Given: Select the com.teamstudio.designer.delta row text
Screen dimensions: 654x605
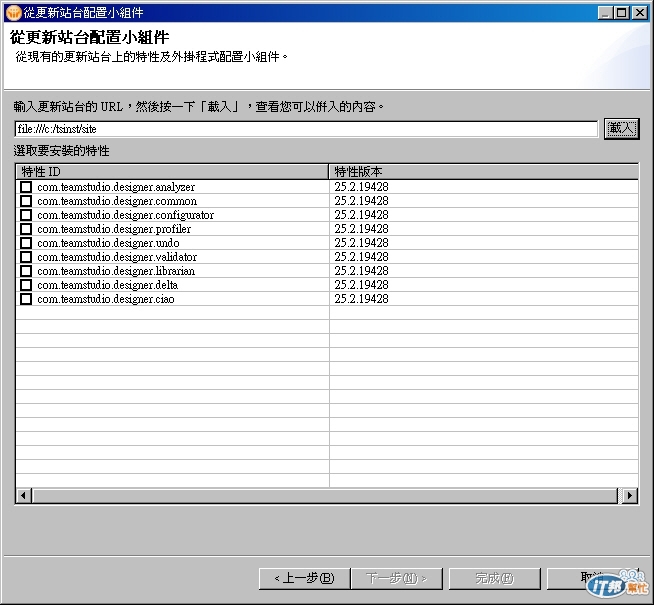Looking at the screenshot, I should (108, 285).
